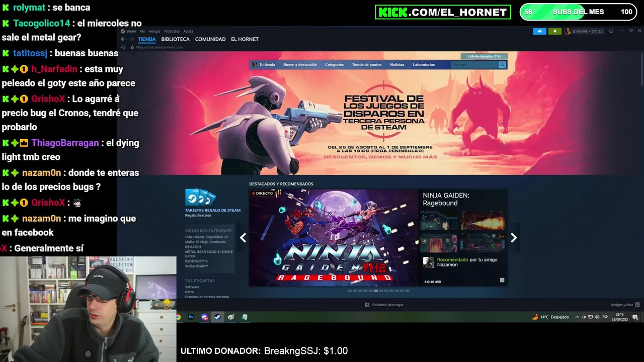644x362 pixels.
Task: Open Tarjetas regalo de Steam link
Action: tap(213, 210)
